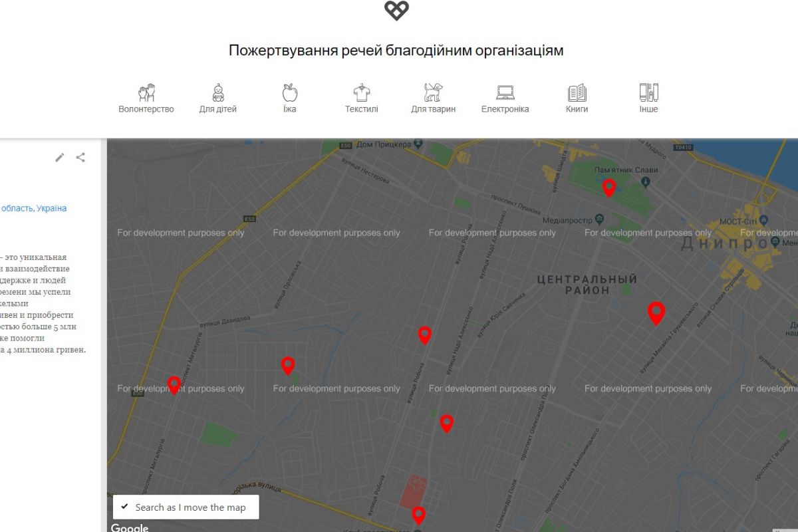Image resolution: width=798 pixels, height=532 pixels.
Task: Select the Волонтерство hands icon
Action: (146, 92)
